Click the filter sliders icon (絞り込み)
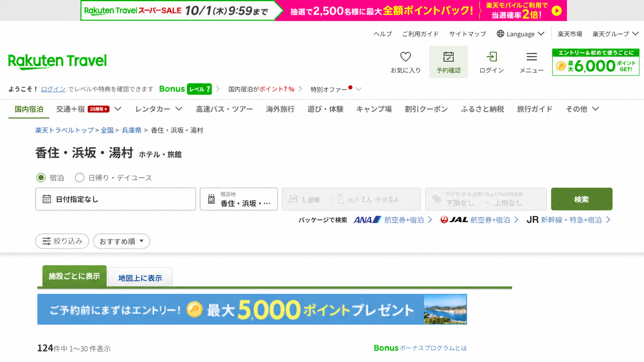 [x=47, y=241]
